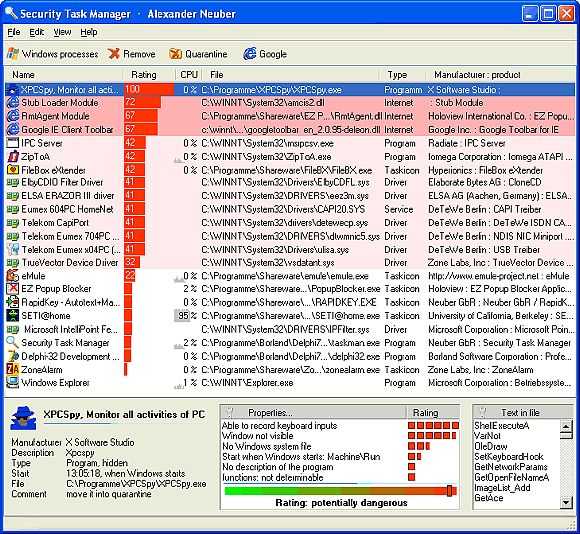Sort by the Name column header
Image resolution: width=580 pixels, height=534 pixels.
(64, 75)
